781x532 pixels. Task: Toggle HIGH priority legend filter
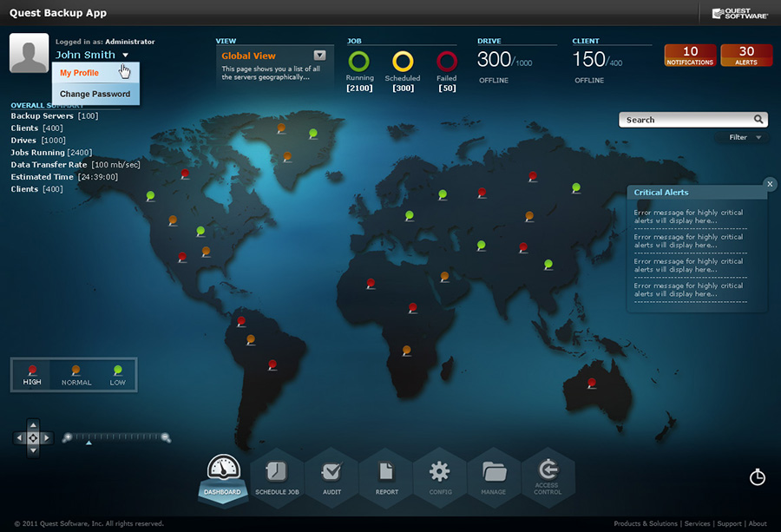pos(32,375)
